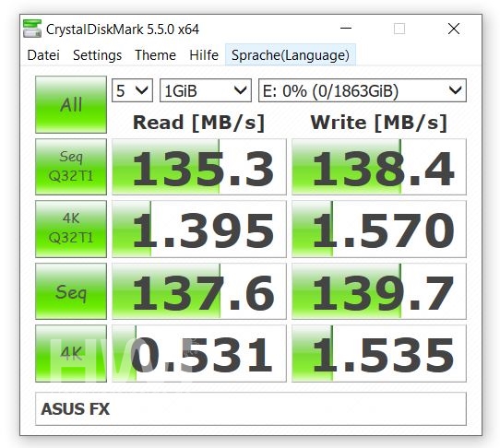Open the Settings menu

97,55
